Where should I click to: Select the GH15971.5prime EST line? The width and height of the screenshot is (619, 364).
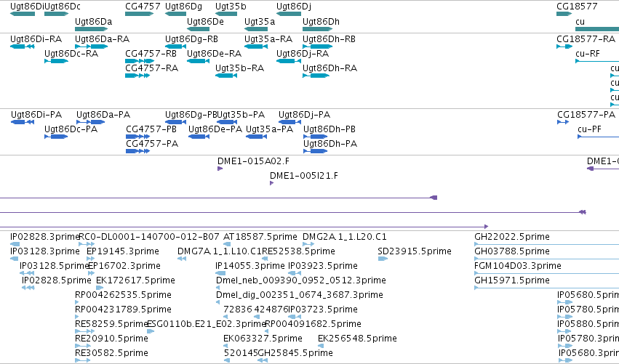pyautogui.click(x=546, y=288)
